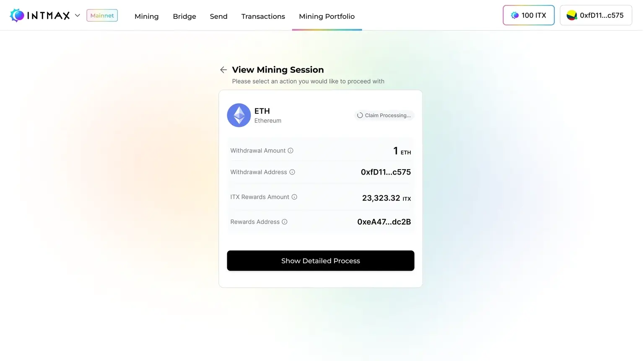Image resolution: width=644 pixels, height=361 pixels.
Task: Go to the Mining tab
Action: coord(147,16)
